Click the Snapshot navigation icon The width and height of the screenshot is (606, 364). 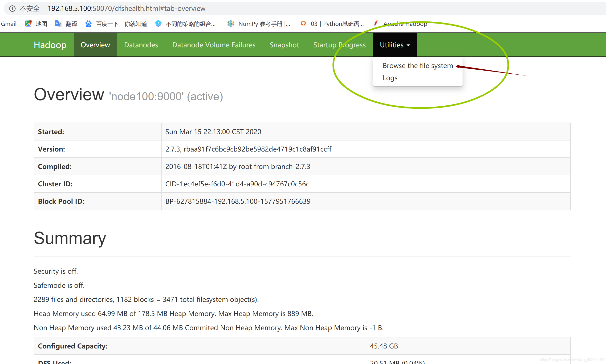point(284,45)
